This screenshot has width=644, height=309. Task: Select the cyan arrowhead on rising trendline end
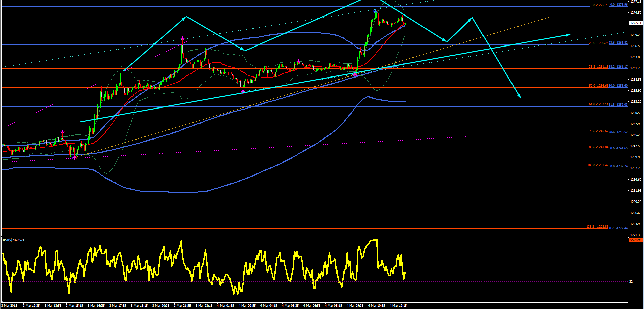(568, 35)
